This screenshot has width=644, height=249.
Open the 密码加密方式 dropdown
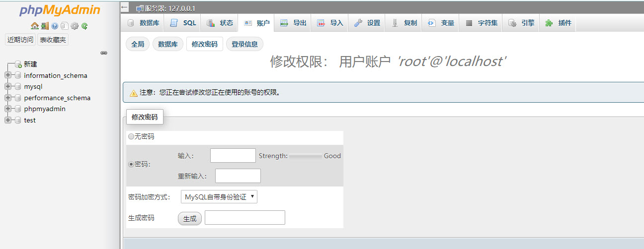[x=219, y=197]
